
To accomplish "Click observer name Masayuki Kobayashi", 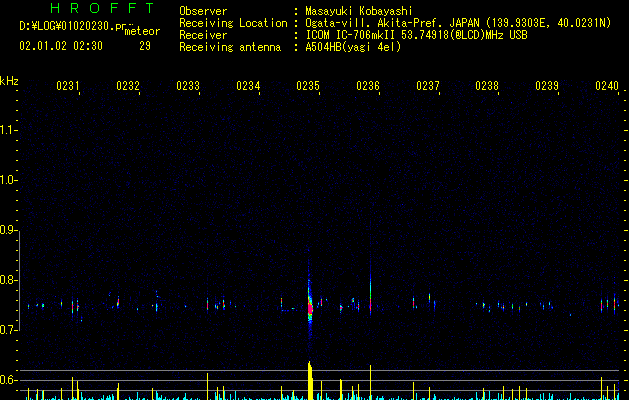I will (359, 11).
